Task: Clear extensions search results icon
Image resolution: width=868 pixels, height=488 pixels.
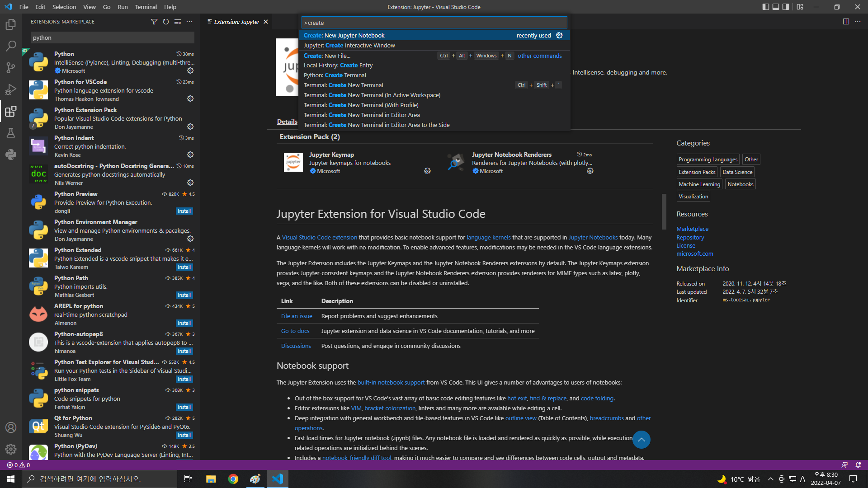Action: tap(178, 22)
